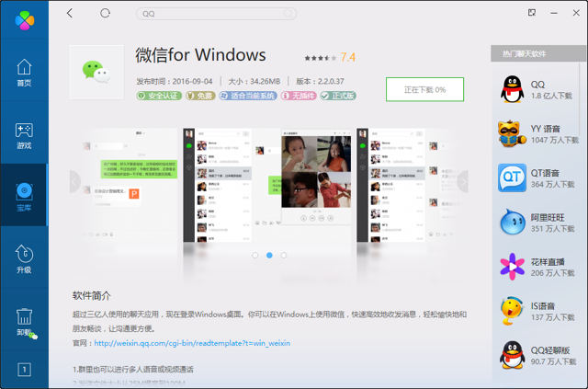The height and width of the screenshot is (389, 588).
Task: Click the colorful clover app logo
Action: [25, 20]
